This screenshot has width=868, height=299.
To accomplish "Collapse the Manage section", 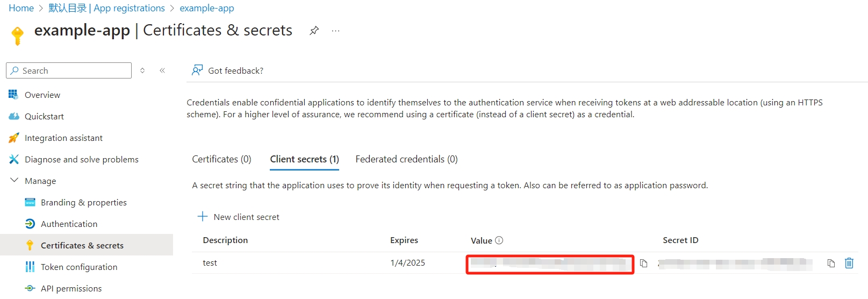I will (15, 181).
